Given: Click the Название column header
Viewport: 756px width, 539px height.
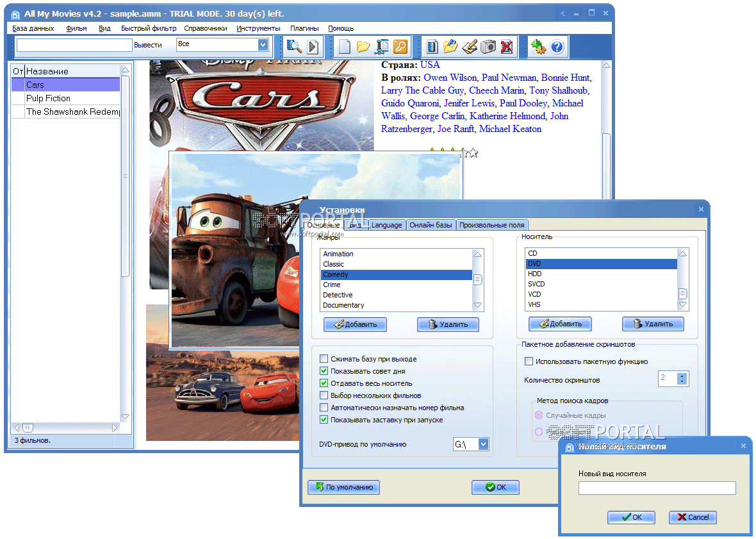Looking at the screenshot, I should click(x=72, y=71).
